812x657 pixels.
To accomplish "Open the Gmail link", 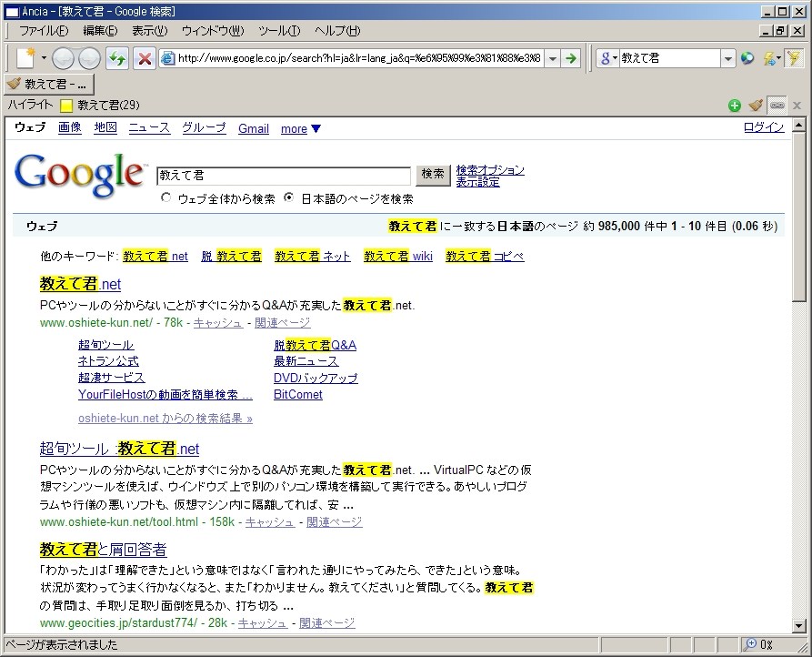I will click(253, 128).
